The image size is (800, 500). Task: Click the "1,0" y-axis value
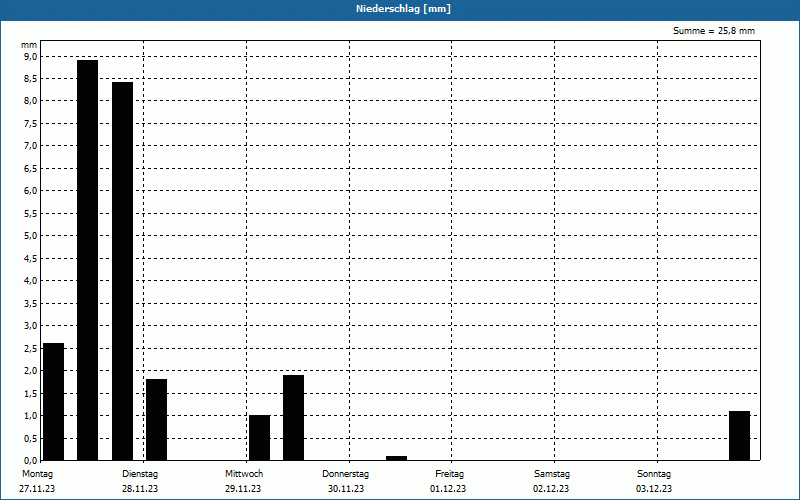(31, 416)
